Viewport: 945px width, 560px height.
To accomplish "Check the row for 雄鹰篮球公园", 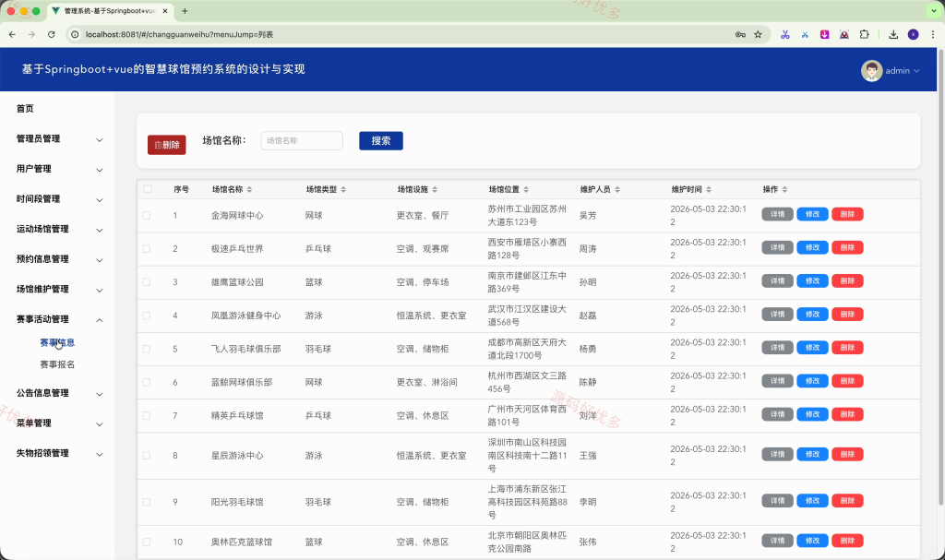I will click(147, 282).
